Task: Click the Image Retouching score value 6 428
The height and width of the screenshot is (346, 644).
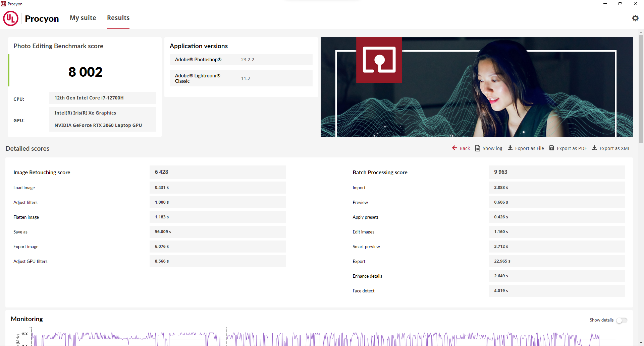Action: 161,172
